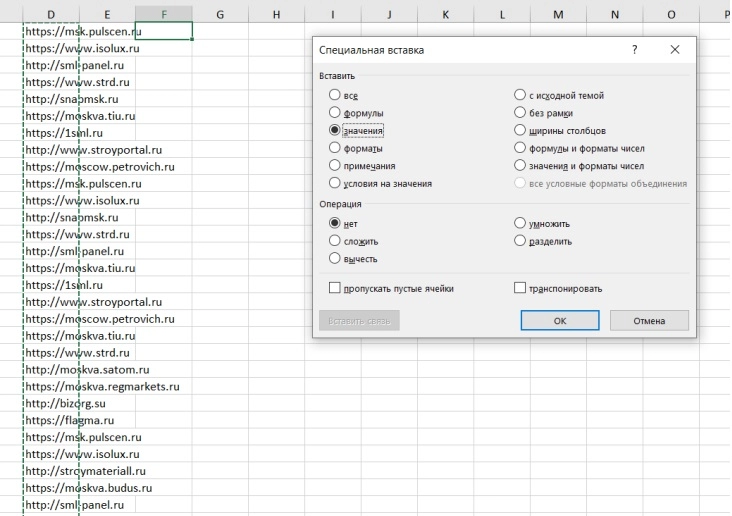Open dialog help question mark
The width and height of the screenshot is (732, 516).
[x=634, y=49]
